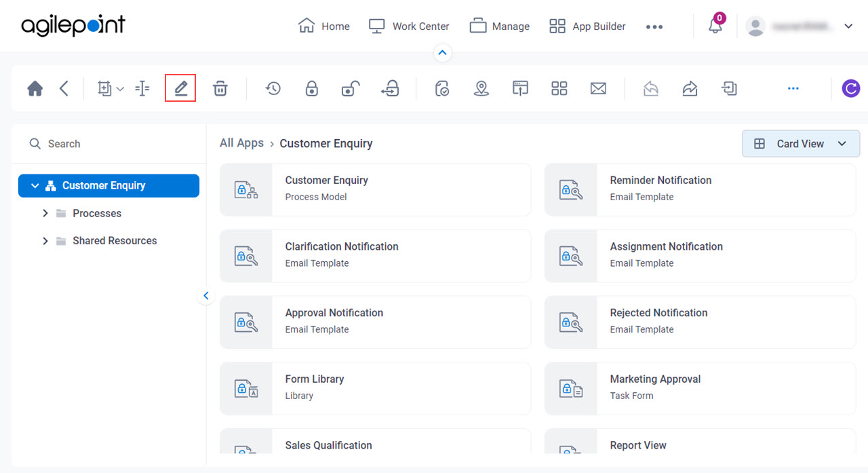
Task: Select Shared Resources folder label
Action: (115, 241)
